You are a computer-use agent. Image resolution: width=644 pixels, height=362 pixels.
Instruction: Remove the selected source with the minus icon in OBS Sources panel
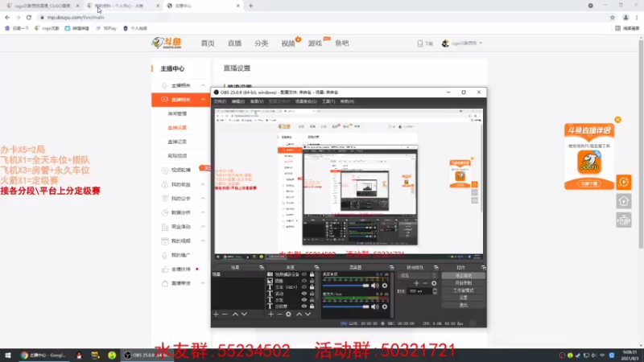click(x=279, y=314)
